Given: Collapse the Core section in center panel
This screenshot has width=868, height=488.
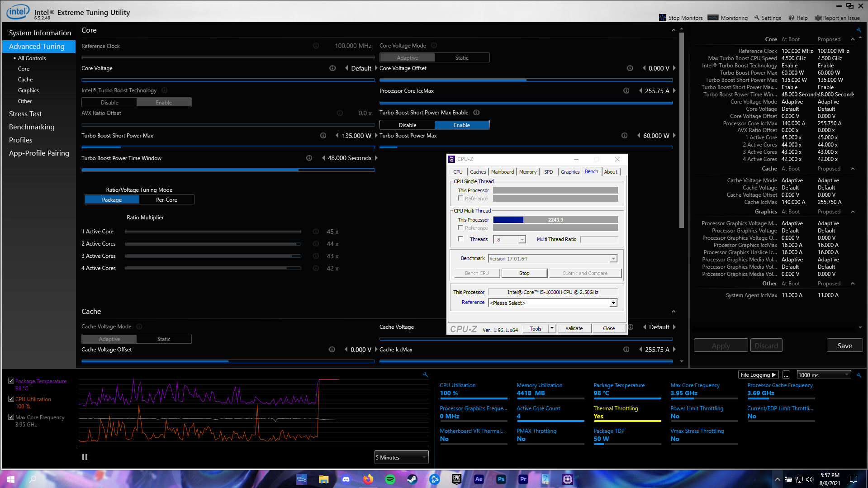Looking at the screenshot, I should [674, 30].
